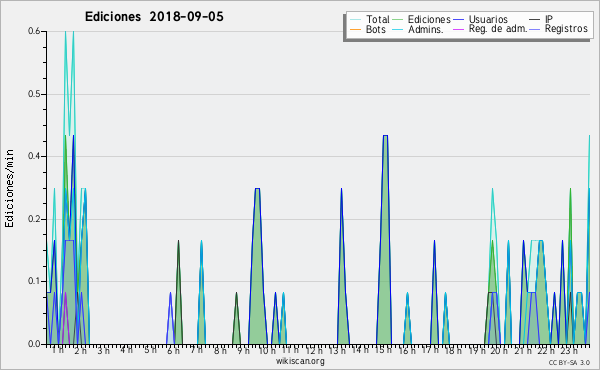Click the IP legend color line
The height and width of the screenshot is (370, 600).
tap(535, 20)
